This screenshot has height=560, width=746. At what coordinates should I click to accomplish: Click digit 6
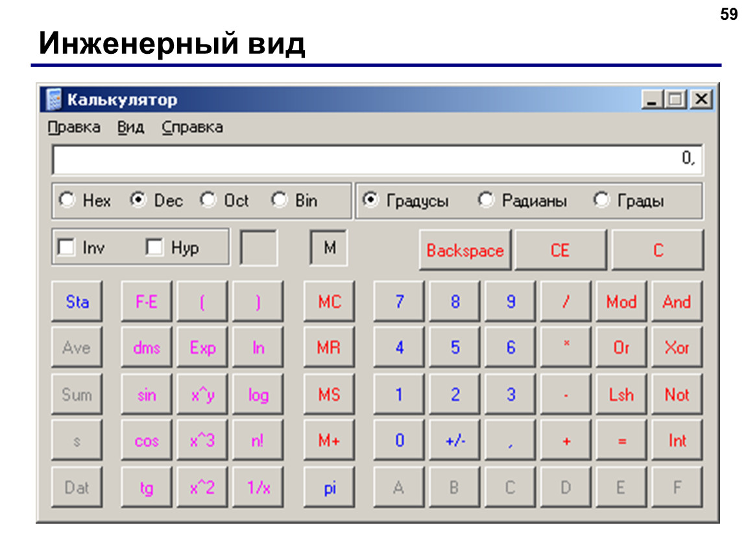tap(511, 347)
